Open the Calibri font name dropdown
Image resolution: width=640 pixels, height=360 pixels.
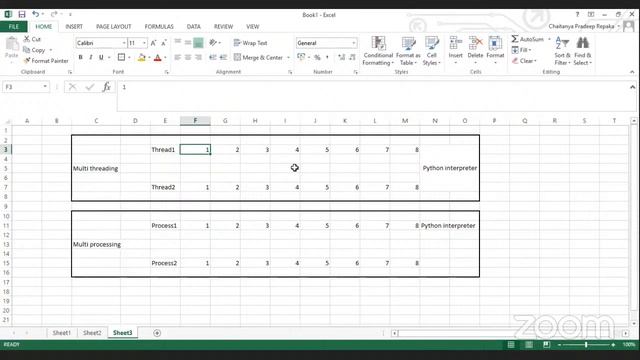[x=124, y=43]
